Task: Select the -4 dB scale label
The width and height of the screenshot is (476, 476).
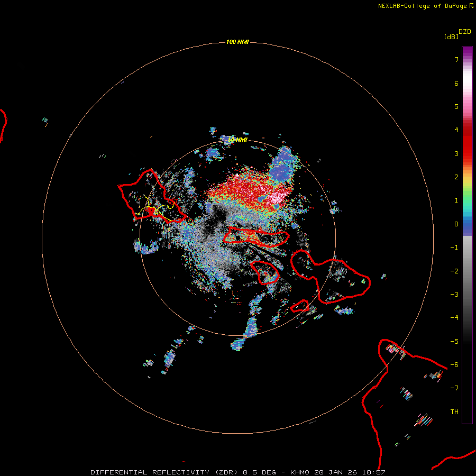Action: [454, 318]
